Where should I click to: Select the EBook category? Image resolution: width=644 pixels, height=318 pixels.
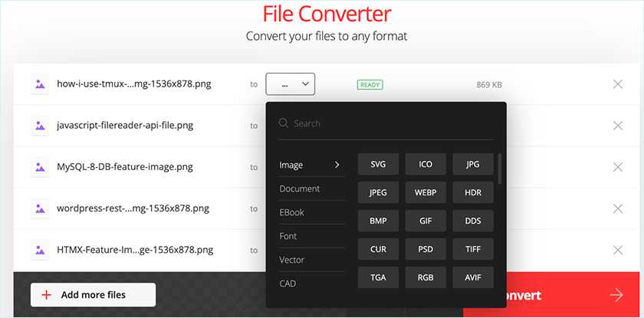pos(312,212)
